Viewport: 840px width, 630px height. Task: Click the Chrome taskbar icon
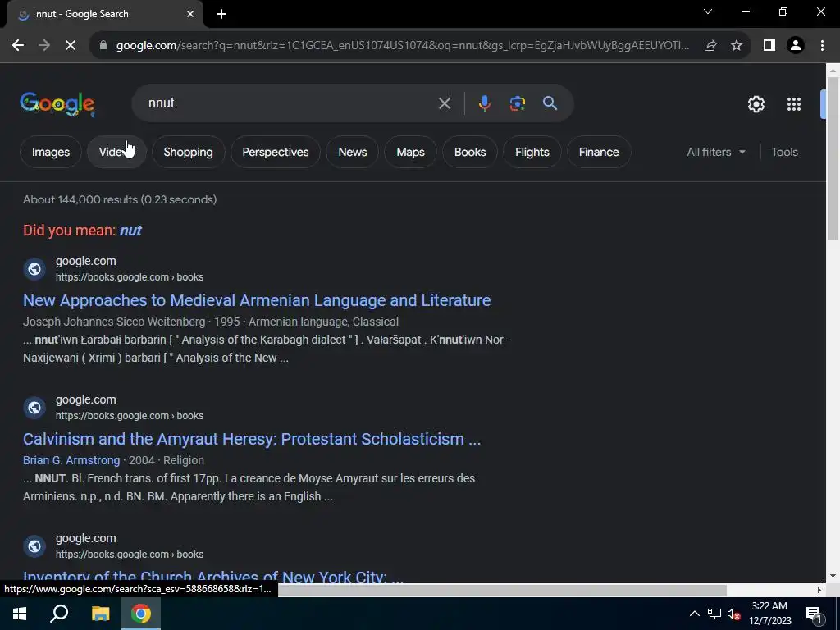point(141,614)
